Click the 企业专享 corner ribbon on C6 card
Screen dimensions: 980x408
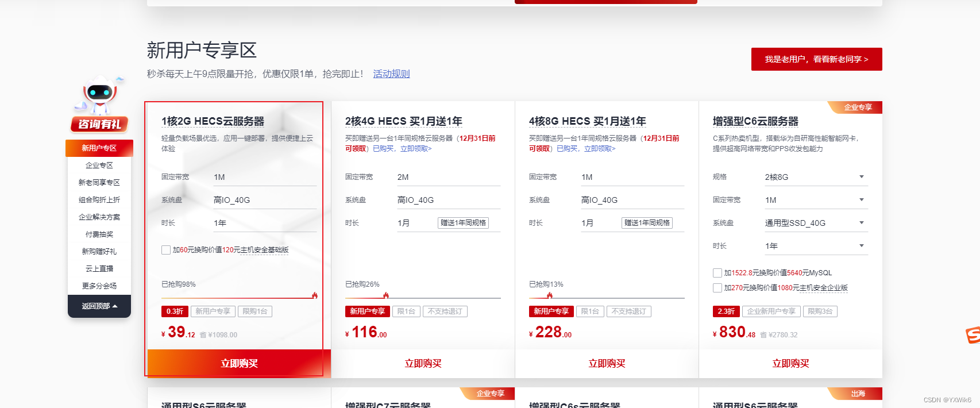pos(855,107)
